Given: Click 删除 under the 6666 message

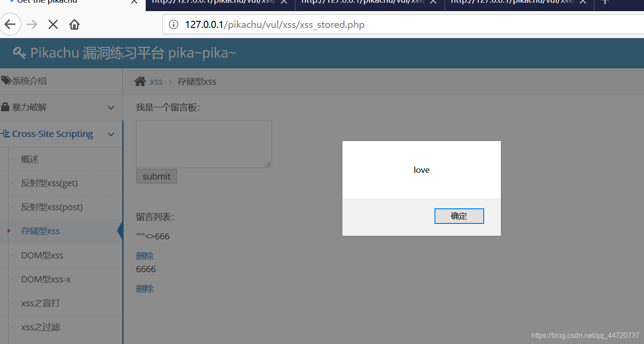Looking at the screenshot, I should pos(145,289).
